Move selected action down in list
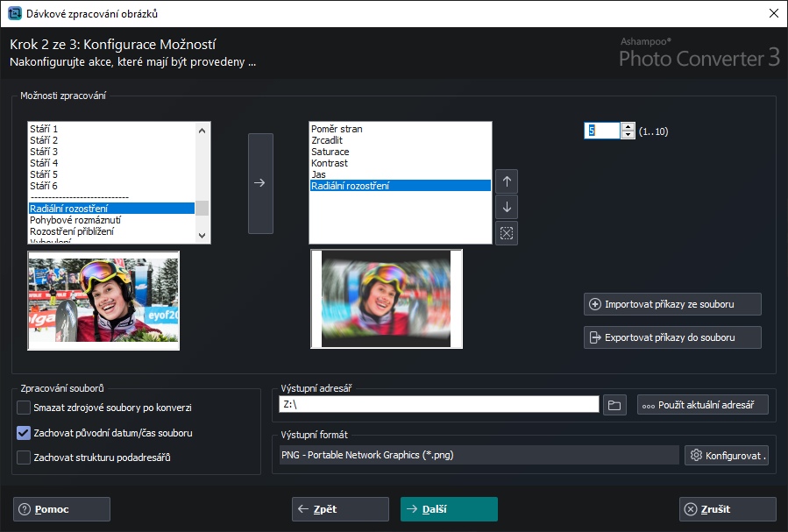The height and width of the screenshot is (532, 788). pyautogui.click(x=507, y=208)
